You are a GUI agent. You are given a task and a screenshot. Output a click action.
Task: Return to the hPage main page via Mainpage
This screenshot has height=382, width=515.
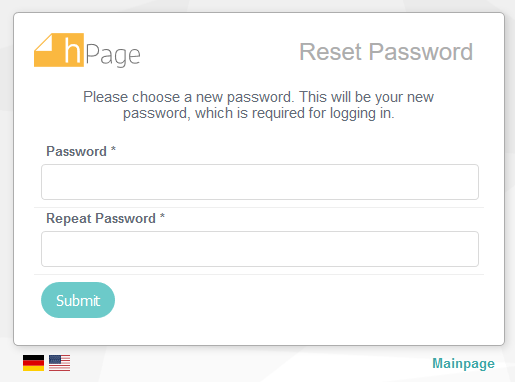[x=463, y=363]
